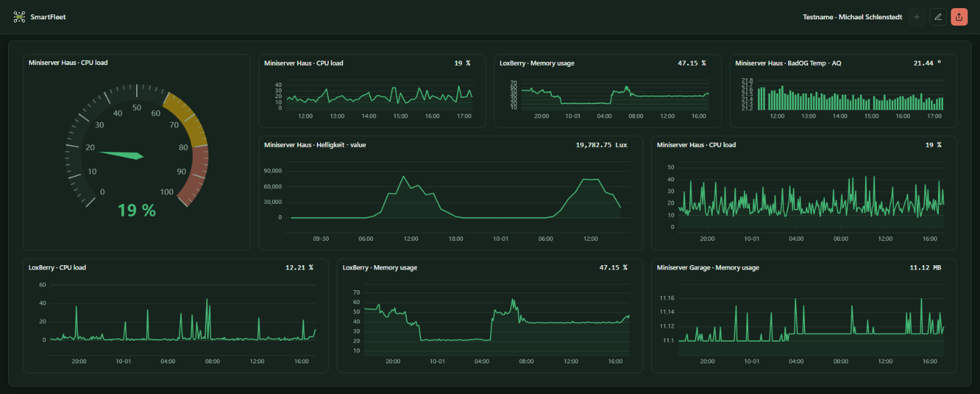Open dashboard editing with the pencil icon
The image size is (980, 394).
coord(938,17)
